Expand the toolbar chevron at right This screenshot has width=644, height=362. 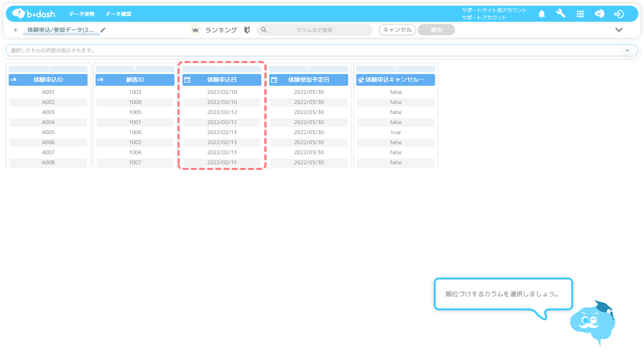[x=619, y=30]
